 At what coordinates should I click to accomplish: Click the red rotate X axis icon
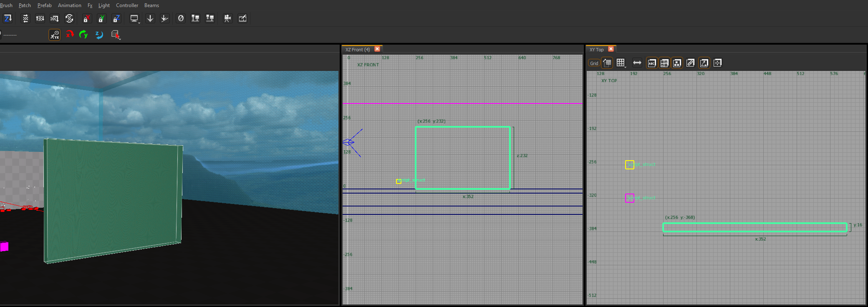coord(70,35)
